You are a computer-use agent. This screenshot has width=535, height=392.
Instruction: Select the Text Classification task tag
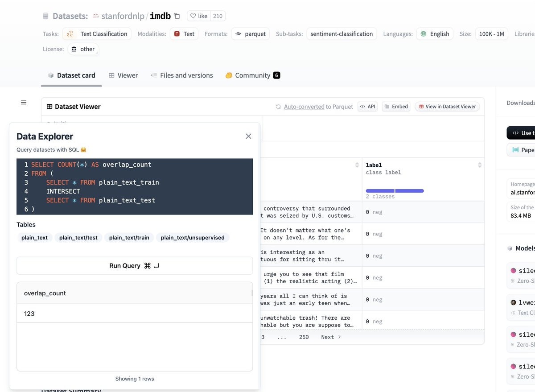tap(97, 34)
